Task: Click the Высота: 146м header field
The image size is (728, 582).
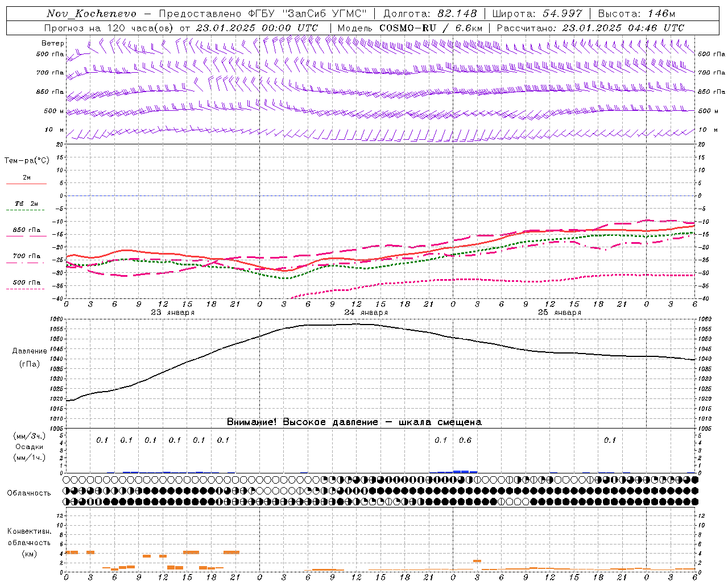Action: (637, 14)
